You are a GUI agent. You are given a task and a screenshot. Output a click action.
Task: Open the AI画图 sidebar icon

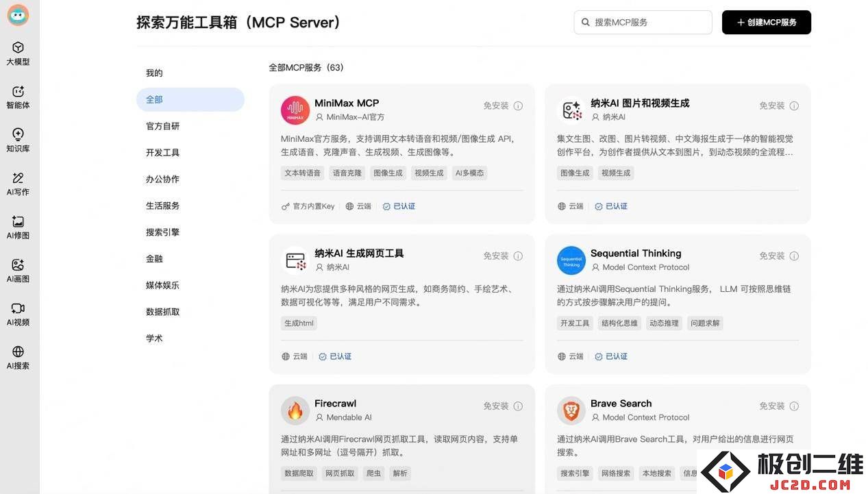pos(18,265)
